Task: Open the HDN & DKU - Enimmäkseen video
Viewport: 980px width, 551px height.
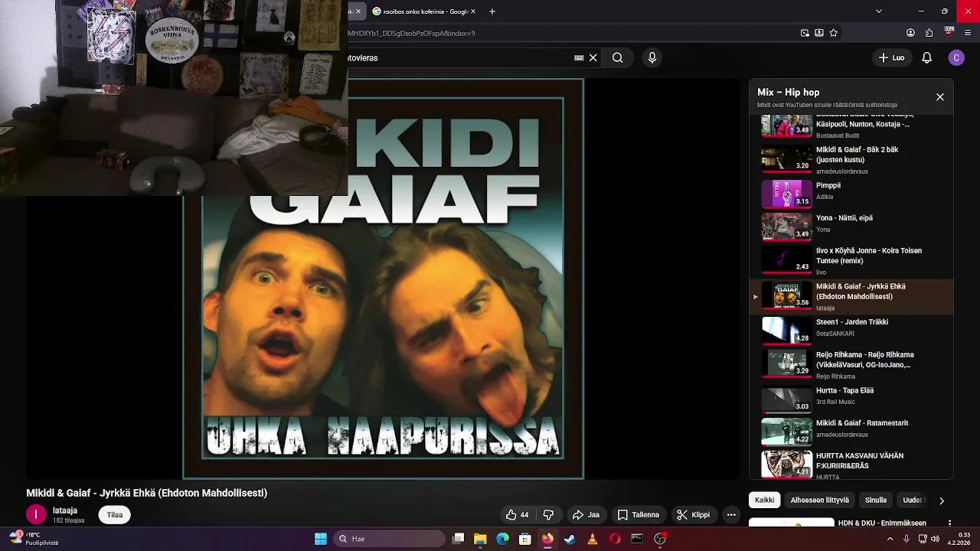Action: [x=882, y=523]
